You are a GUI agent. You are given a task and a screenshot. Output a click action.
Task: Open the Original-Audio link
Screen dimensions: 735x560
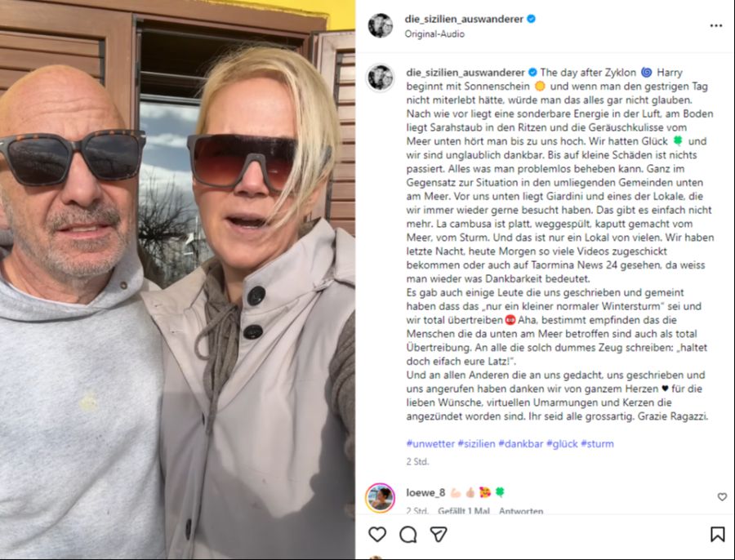[434, 33]
